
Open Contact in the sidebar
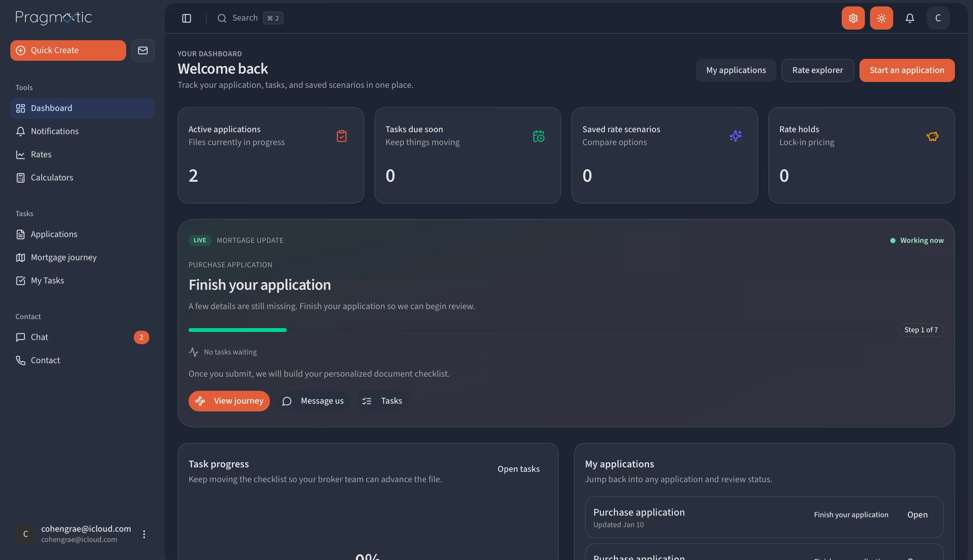pyautogui.click(x=45, y=360)
